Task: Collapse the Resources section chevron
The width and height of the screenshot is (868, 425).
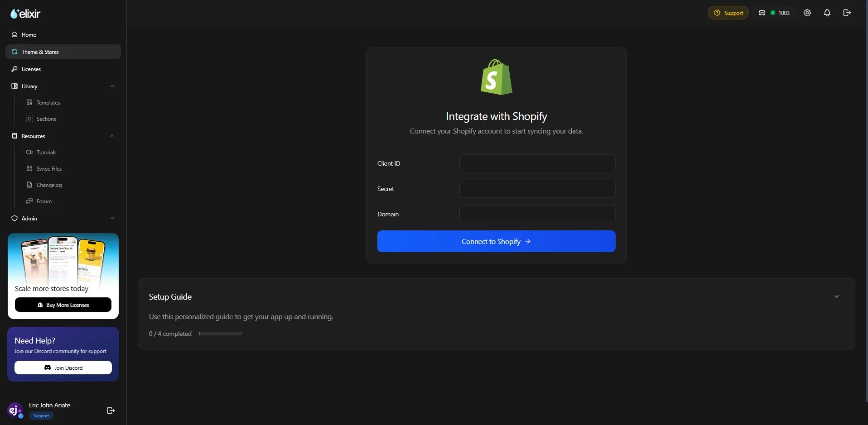Action: point(112,136)
